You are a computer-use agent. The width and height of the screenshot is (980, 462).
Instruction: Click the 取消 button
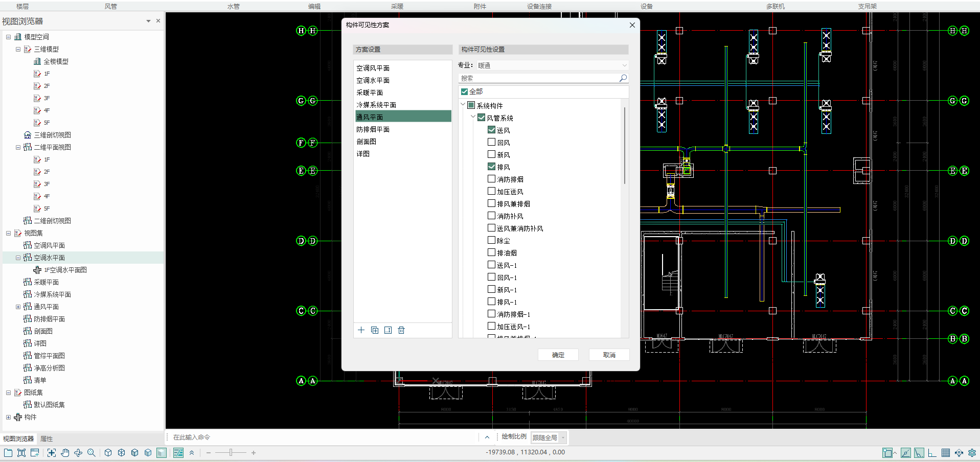click(609, 355)
